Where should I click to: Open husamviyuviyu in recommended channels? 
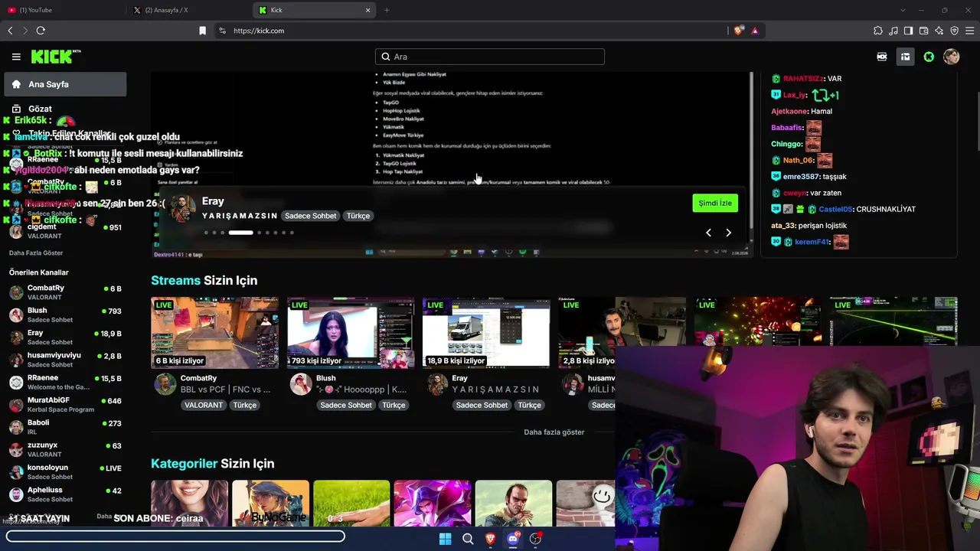click(65, 360)
